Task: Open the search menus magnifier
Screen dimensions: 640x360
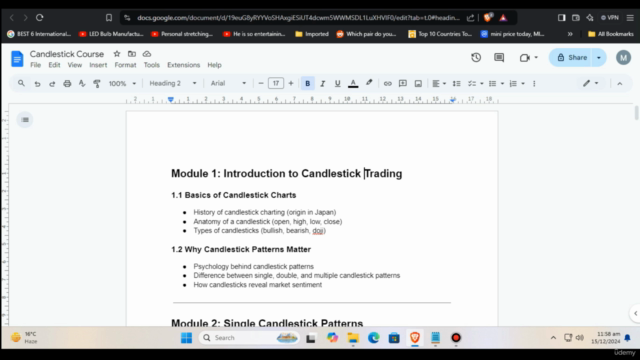Action: click(21, 83)
